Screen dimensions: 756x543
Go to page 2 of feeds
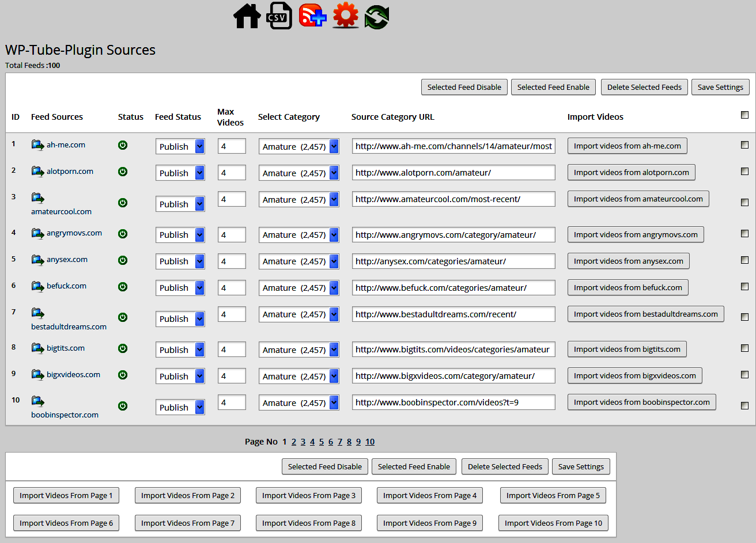click(294, 442)
